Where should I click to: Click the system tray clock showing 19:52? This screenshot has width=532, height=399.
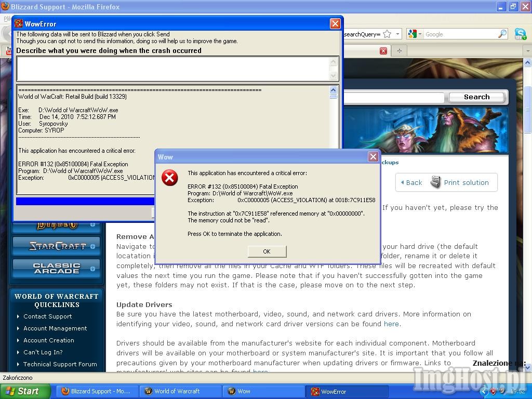tap(518, 392)
